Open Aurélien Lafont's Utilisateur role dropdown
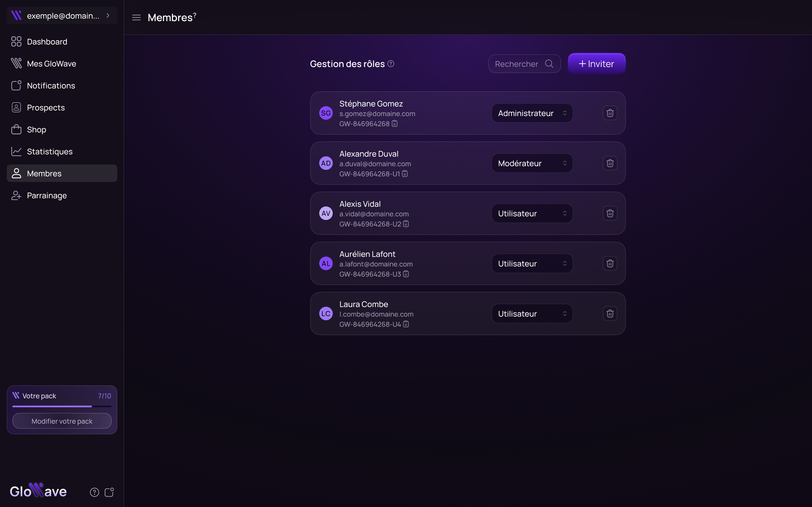This screenshot has width=812, height=507. 532,264
